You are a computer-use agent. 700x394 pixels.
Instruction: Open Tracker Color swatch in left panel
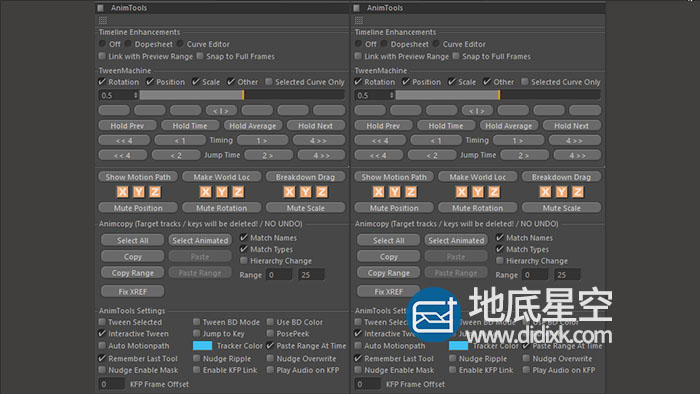pos(202,345)
